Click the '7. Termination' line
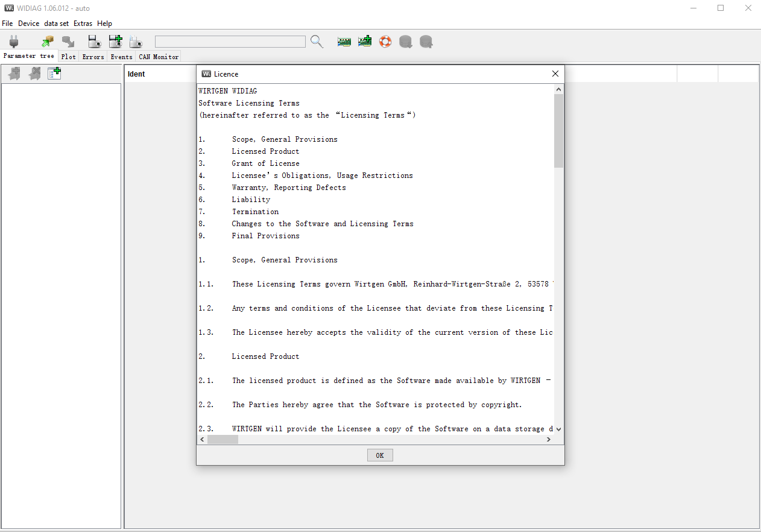The height and width of the screenshot is (532, 761). [238, 212]
